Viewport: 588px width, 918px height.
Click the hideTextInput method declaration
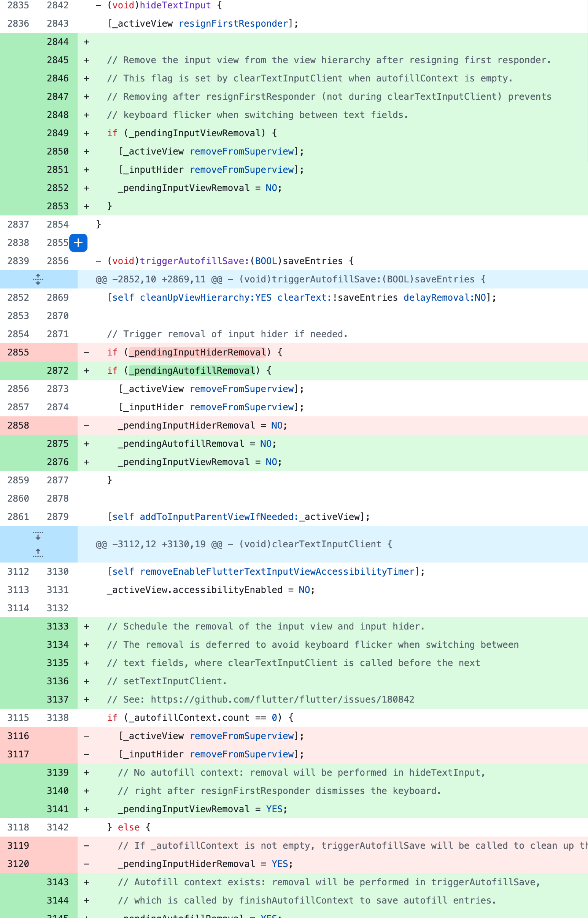[159, 5]
